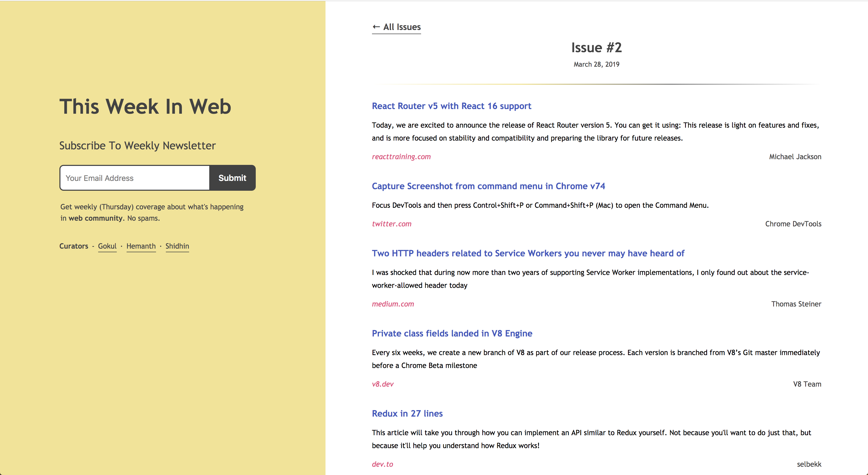Visit the dev.to source link

point(382,464)
